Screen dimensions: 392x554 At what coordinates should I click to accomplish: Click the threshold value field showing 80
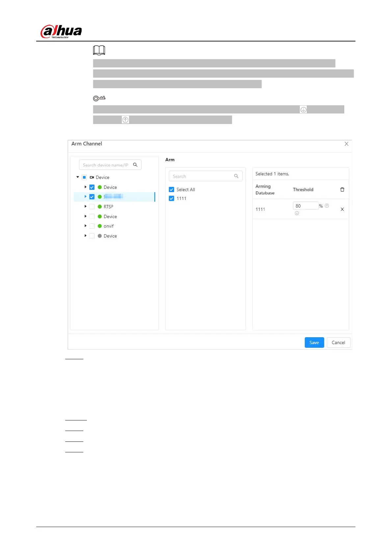pyautogui.click(x=305, y=206)
